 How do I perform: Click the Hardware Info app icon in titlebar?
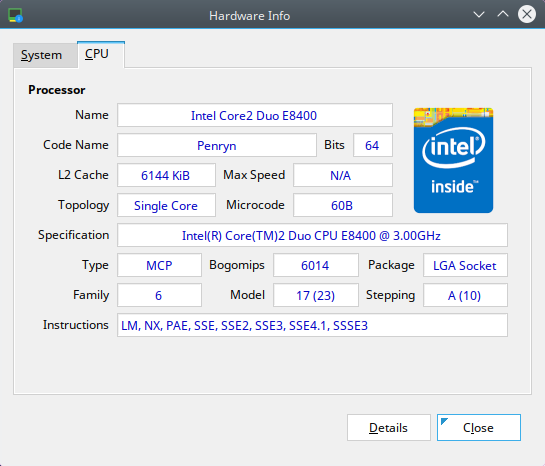tap(15, 15)
